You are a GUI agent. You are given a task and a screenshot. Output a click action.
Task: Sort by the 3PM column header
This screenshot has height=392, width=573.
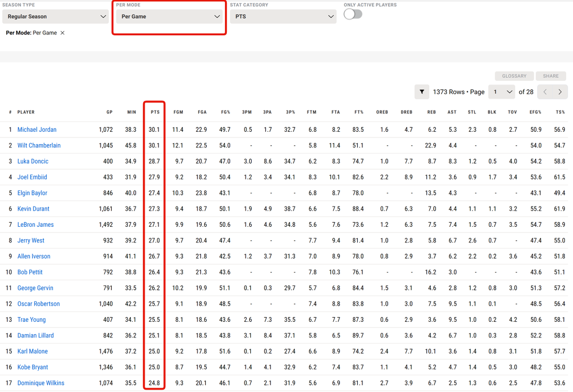click(247, 112)
